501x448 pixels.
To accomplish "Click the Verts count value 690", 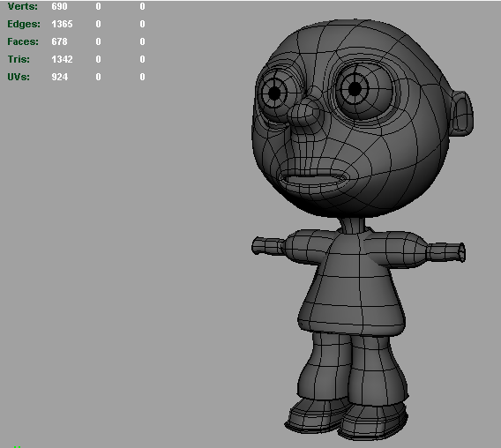I will coord(59,6).
